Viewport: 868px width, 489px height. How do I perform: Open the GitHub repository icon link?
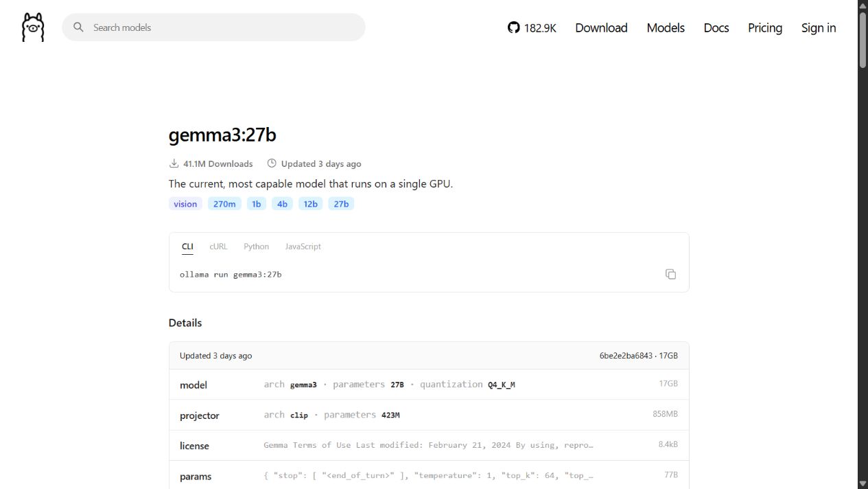pos(532,27)
